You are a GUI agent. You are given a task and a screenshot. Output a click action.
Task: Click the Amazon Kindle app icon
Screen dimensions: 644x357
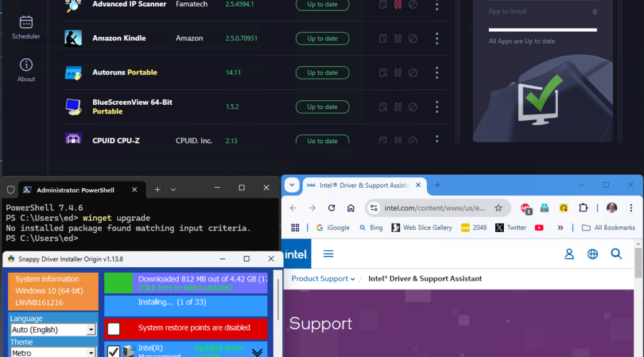(73, 38)
